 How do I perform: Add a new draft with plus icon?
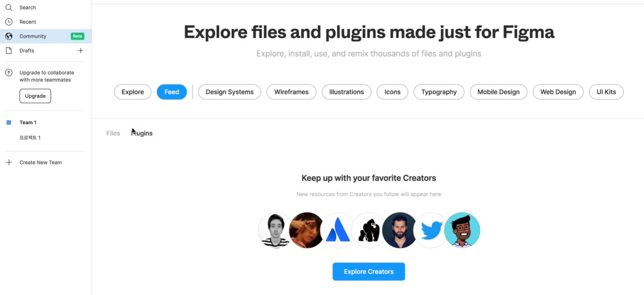(x=81, y=50)
